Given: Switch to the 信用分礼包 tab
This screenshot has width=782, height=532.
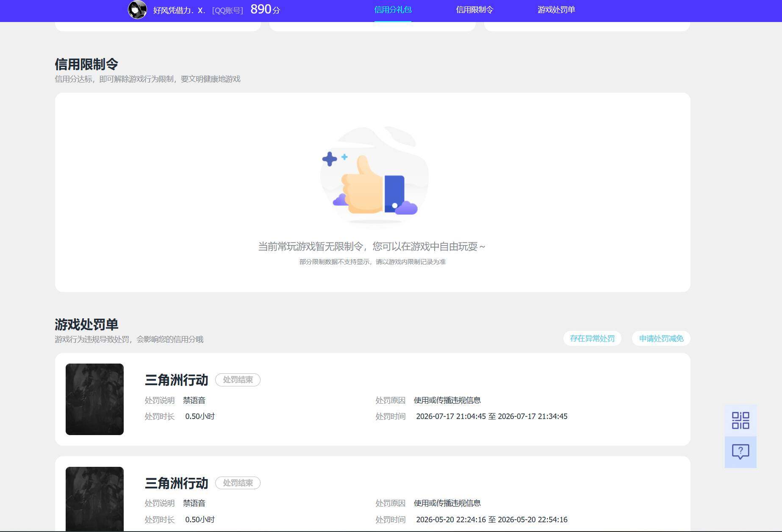Looking at the screenshot, I should tap(393, 10).
